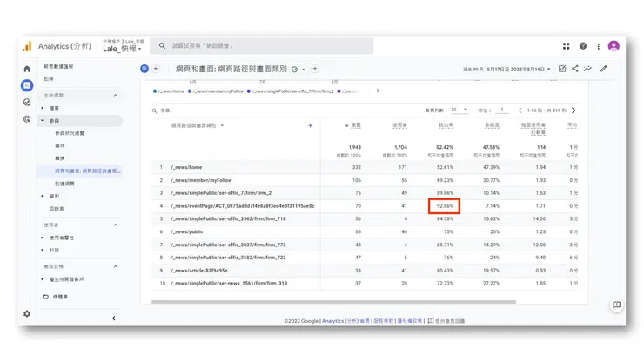Open the Google apps grid menu
The height and width of the screenshot is (362, 644).
tap(566, 46)
